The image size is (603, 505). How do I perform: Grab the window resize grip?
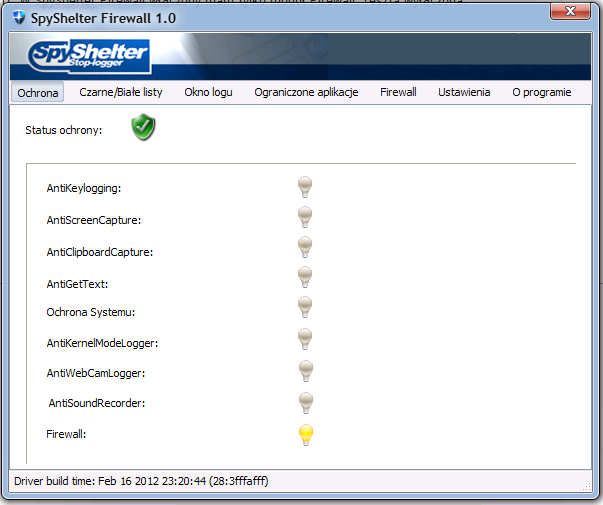[x=586, y=487]
